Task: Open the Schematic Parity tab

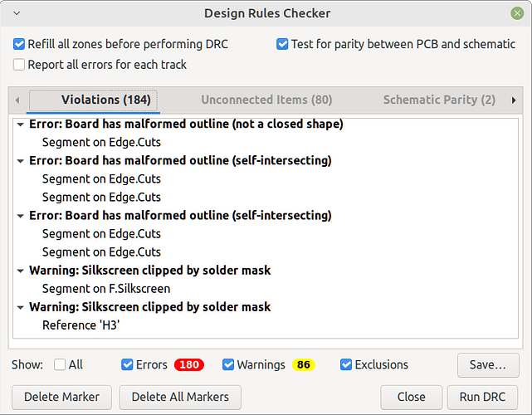Action: coord(439,100)
